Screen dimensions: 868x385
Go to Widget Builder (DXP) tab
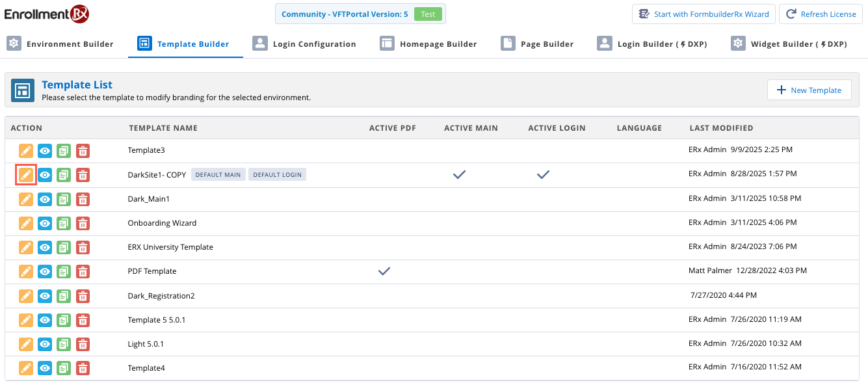[789, 44]
